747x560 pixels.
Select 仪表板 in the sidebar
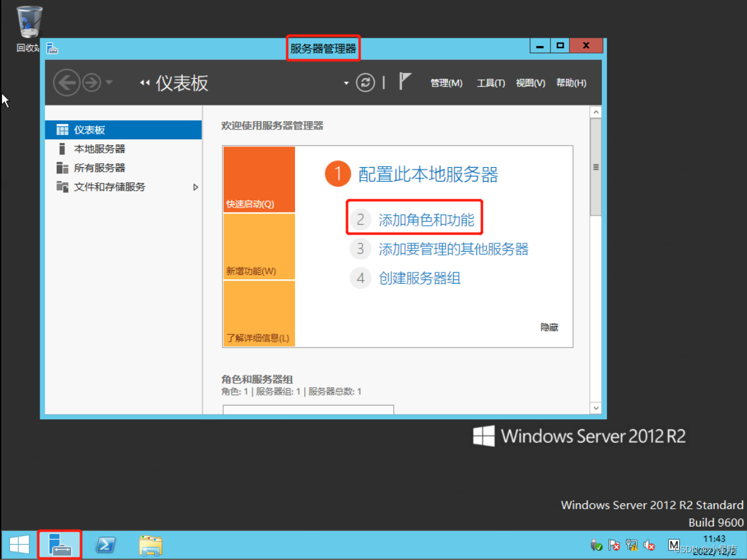click(x=124, y=130)
